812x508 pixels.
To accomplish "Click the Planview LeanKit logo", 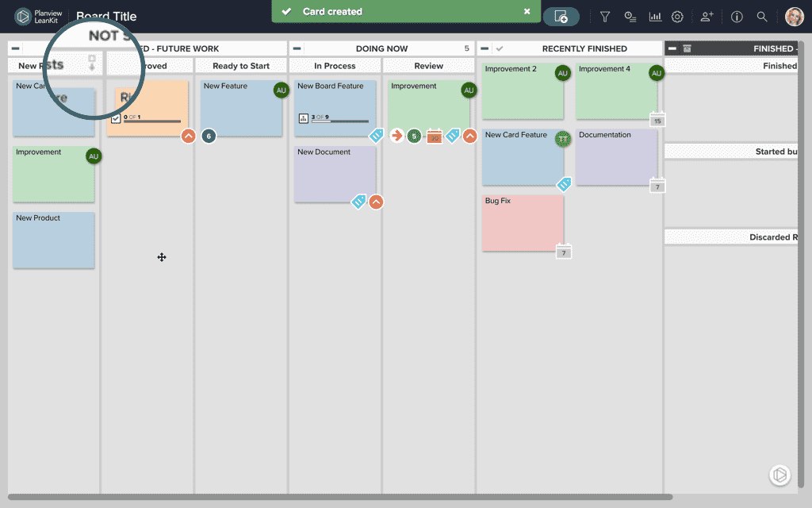I will pos(38,17).
